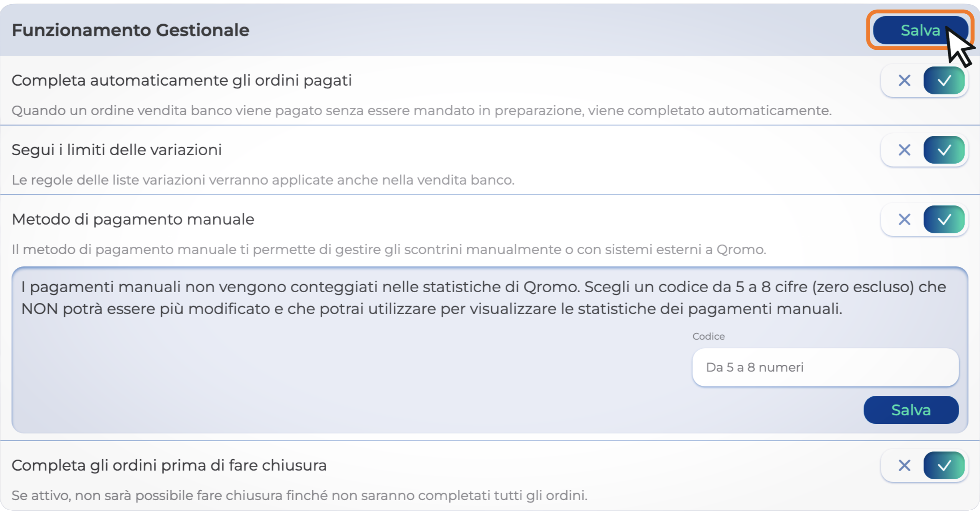Click the description about liste variazioni rules
This screenshot has height=516, width=980.
pos(263,180)
